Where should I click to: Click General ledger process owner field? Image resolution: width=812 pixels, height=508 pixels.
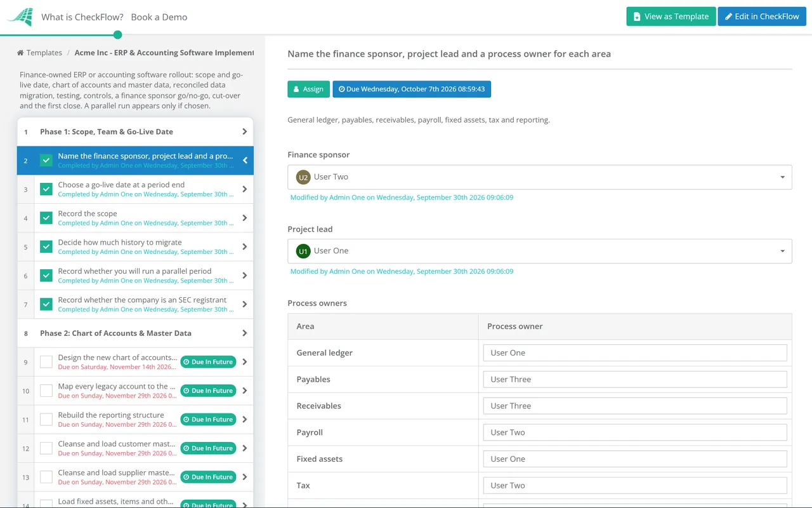[x=635, y=353]
